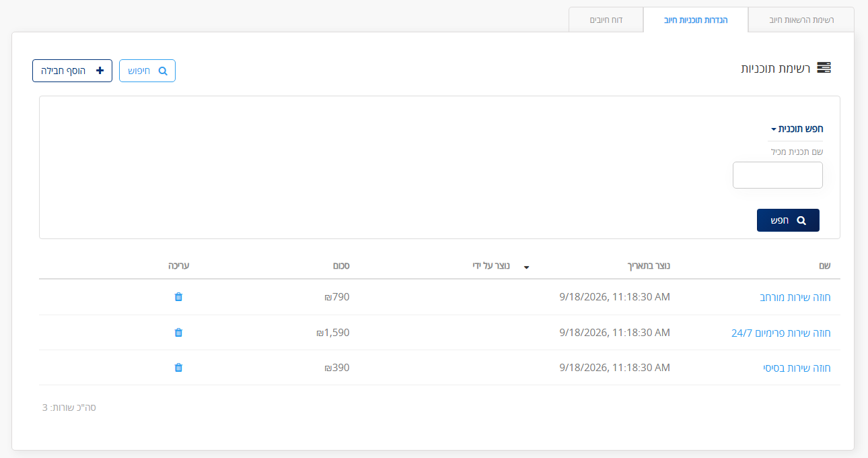
Task: Open the חוזה שירות בסיסי plan link
Action: click(797, 368)
